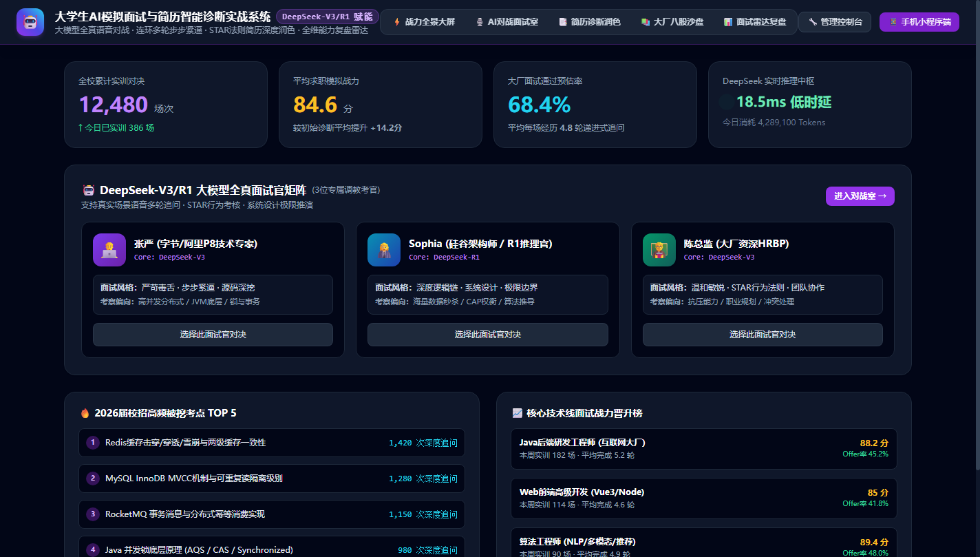Click Core: DeepSeek-V3 label under 陈总监

point(719,258)
